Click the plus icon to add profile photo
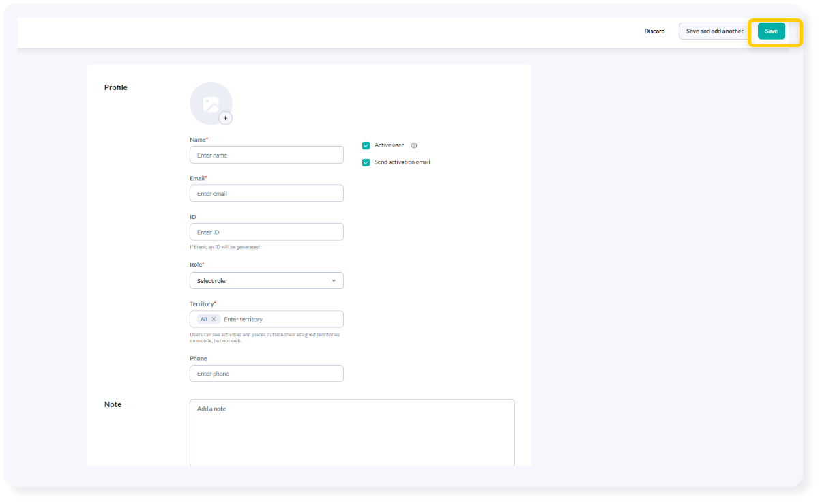This screenshot has height=504, width=820. pos(225,117)
